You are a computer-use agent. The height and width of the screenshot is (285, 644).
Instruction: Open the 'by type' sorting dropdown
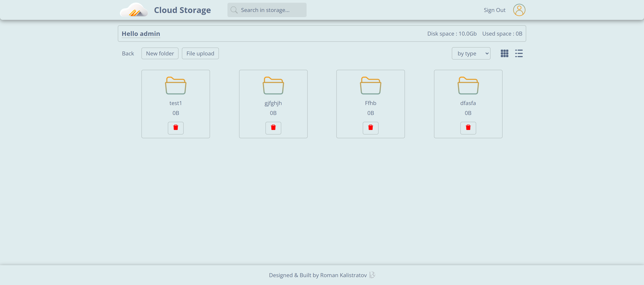coord(471,53)
